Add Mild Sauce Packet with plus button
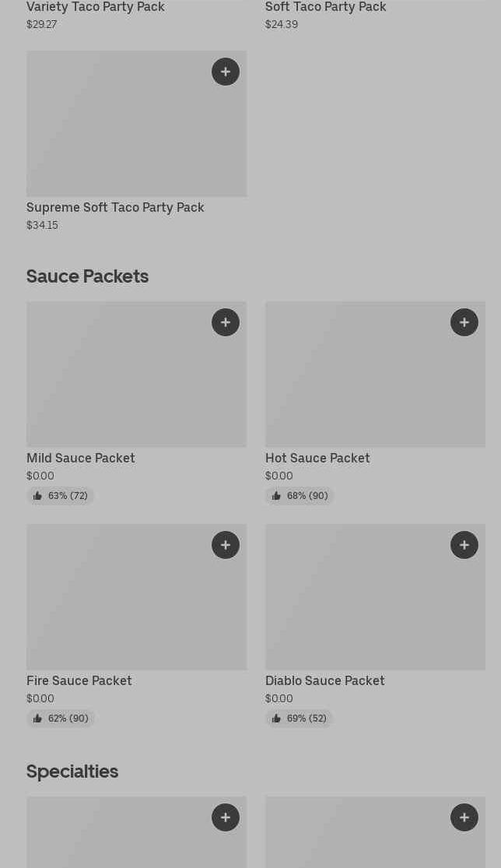Image resolution: width=501 pixels, height=868 pixels. pos(226,322)
